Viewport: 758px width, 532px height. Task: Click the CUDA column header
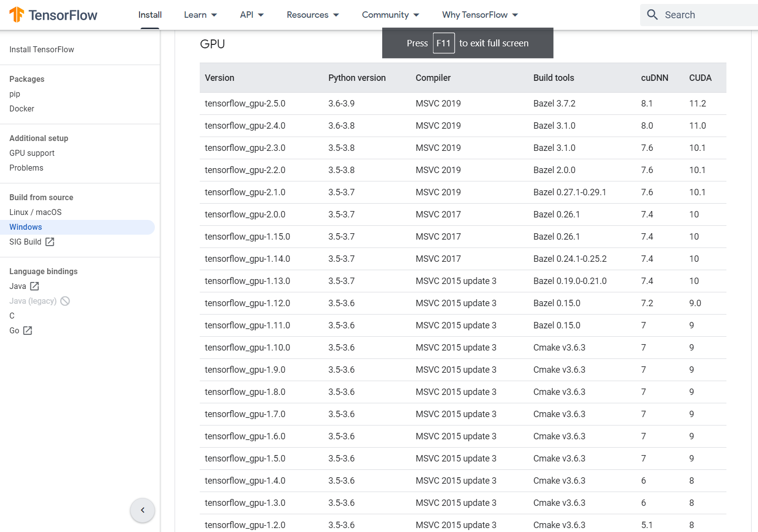pos(700,78)
